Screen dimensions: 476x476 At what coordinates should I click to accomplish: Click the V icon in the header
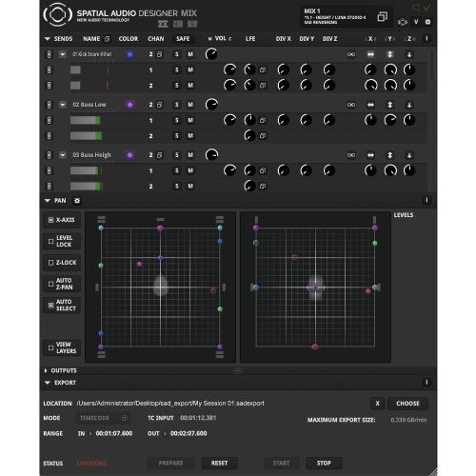click(x=416, y=22)
